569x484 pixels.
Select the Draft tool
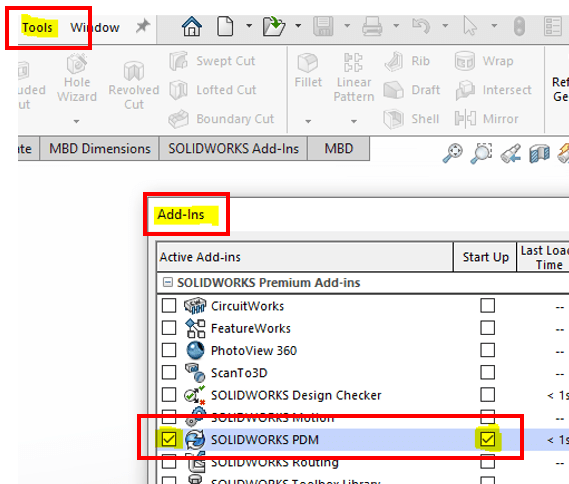[x=412, y=90]
